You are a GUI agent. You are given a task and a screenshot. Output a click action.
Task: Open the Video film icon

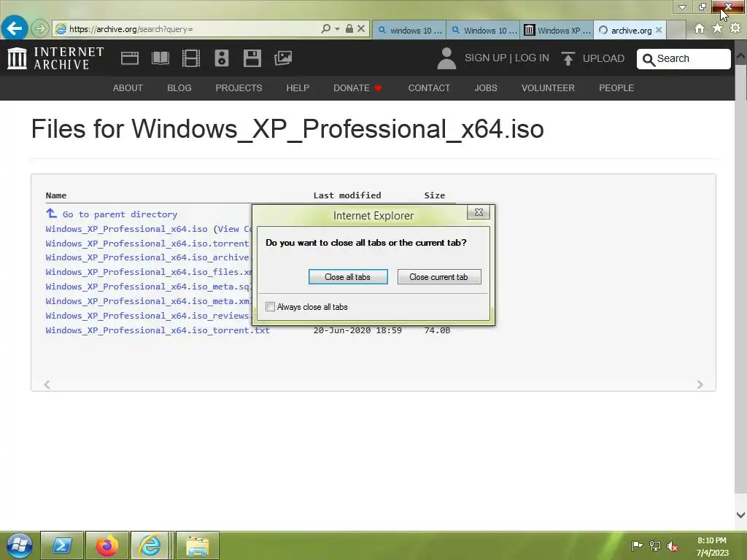click(191, 58)
